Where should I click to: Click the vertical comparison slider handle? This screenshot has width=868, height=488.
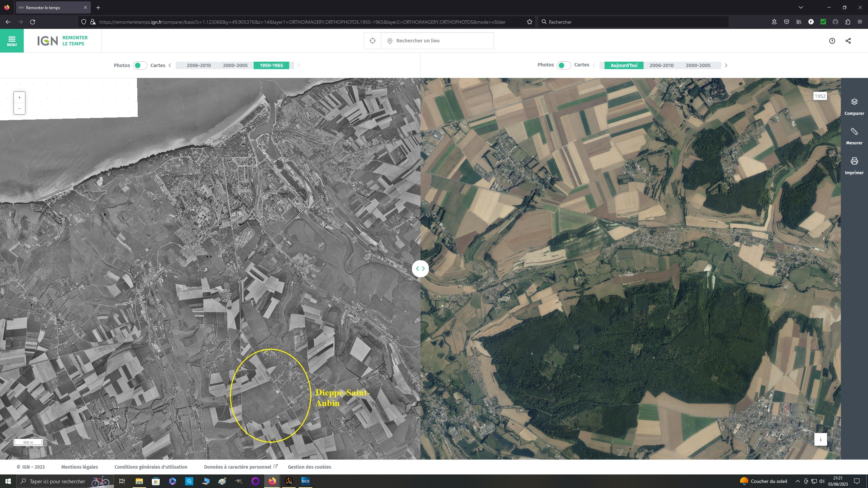point(420,268)
